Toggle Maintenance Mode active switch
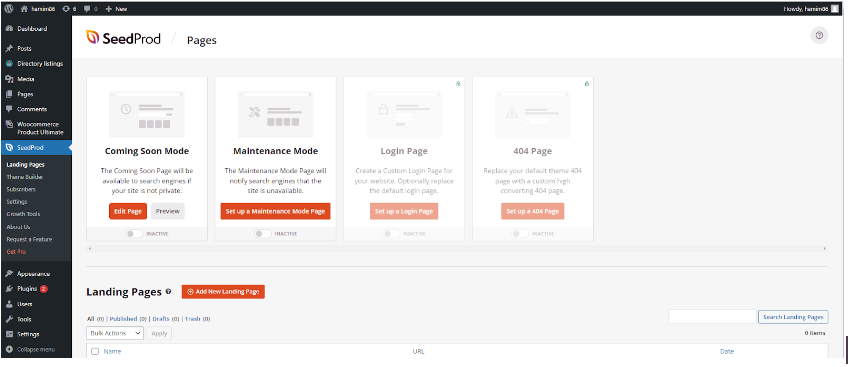The height and width of the screenshot is (367, 848). click(263, 234)
